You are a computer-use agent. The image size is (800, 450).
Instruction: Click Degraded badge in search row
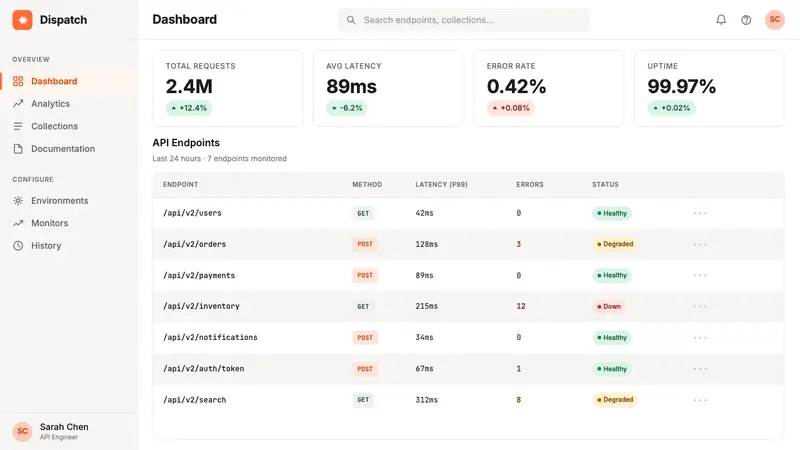[615, 400]
